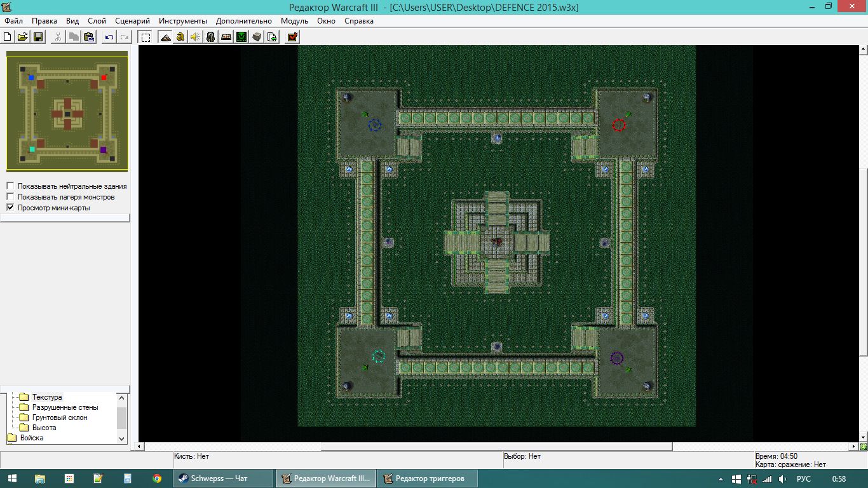Open the Sound editor speaker icon
The width and height of the screenshot is (868, 488).
point(196,37)
